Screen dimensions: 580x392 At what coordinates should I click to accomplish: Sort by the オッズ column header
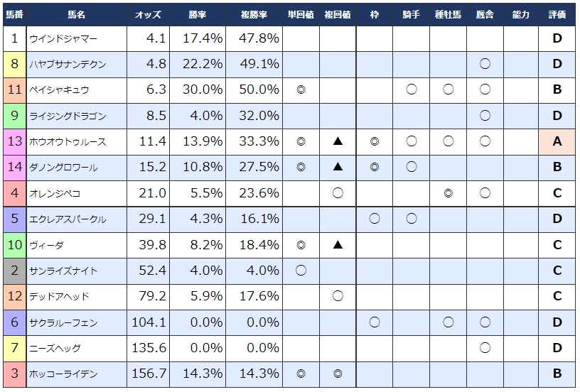point(147,14)
